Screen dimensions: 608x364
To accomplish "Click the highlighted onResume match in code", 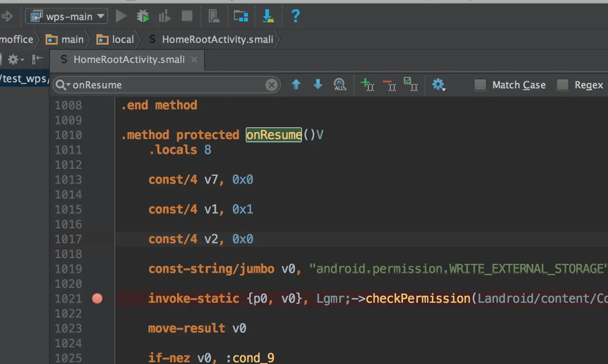I will 274,135.
